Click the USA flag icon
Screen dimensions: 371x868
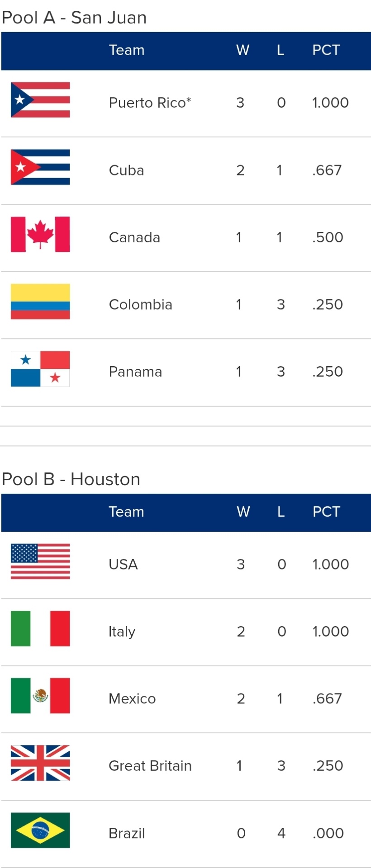[x=40, y=561]
